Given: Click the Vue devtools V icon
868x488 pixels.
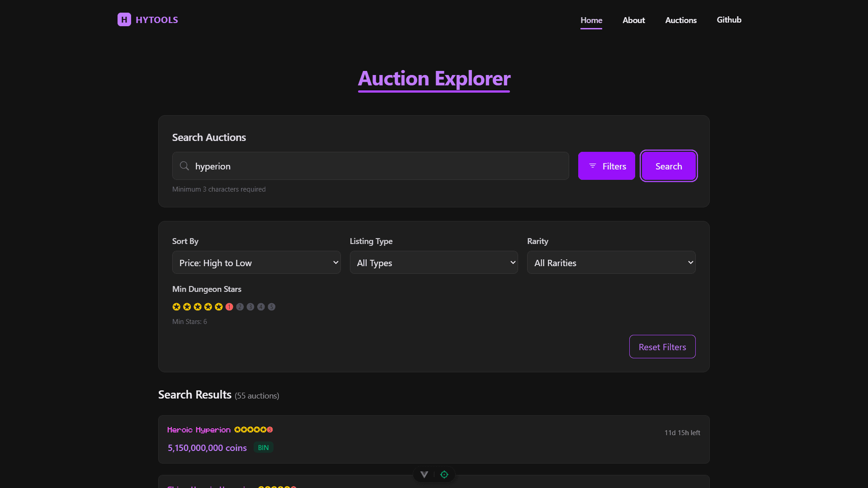Looking at the screenshot, I should tap(424, 474).
